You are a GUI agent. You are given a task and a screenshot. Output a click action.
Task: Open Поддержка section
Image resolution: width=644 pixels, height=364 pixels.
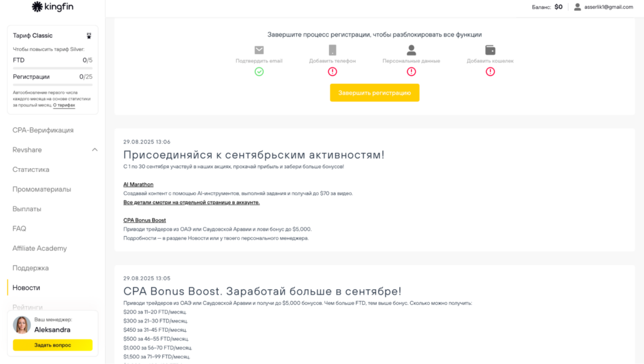[x=30, y=268]
